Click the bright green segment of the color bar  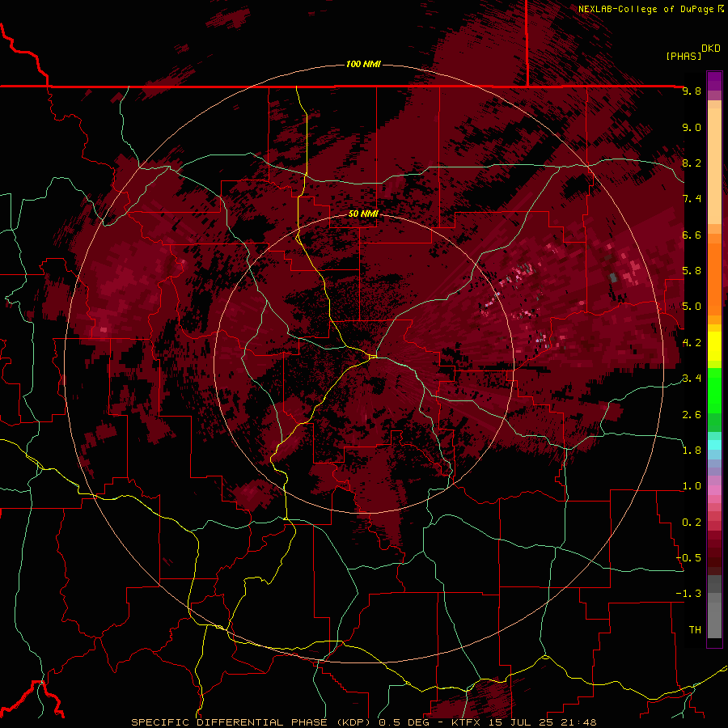[x=714, y=390]
